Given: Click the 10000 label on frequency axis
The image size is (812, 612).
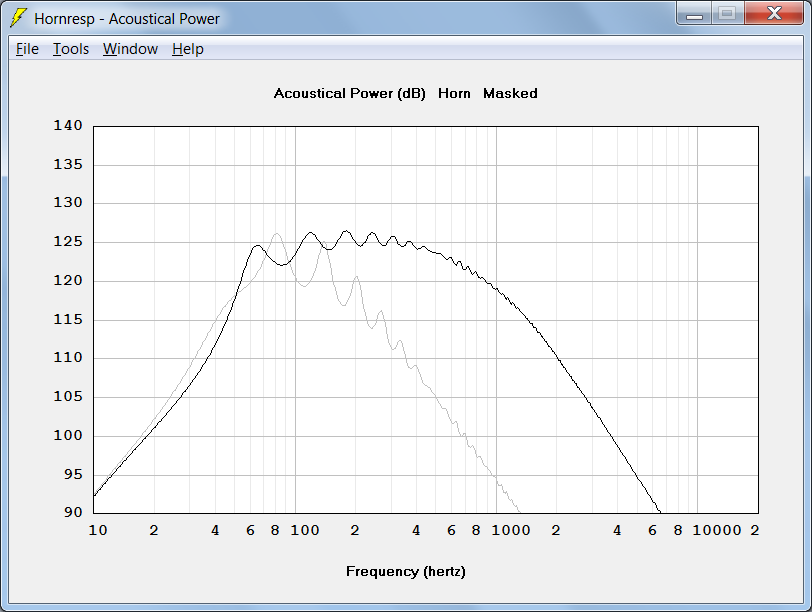Looking at the screenshot, I should pyautogui.click(x=717, y=531).
